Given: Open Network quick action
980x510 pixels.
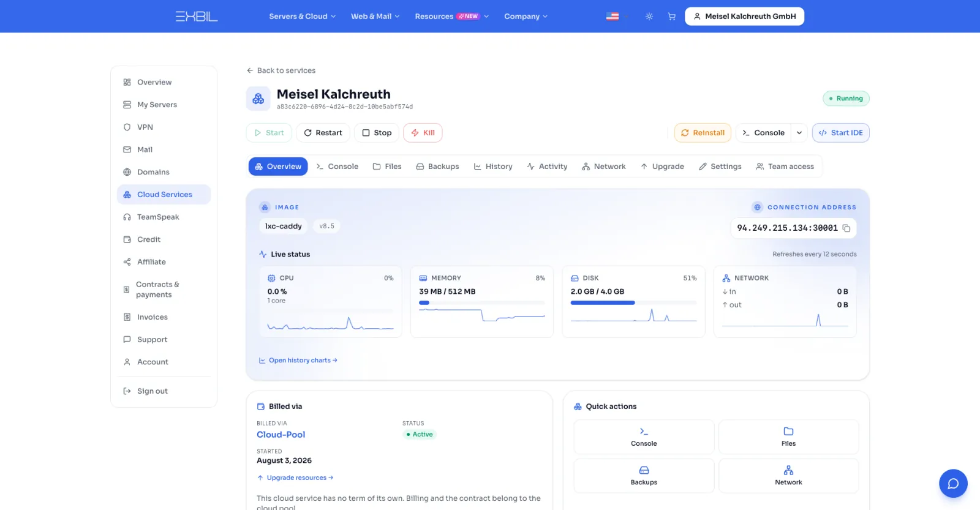Looking at the screenshot, I should 789,476.
